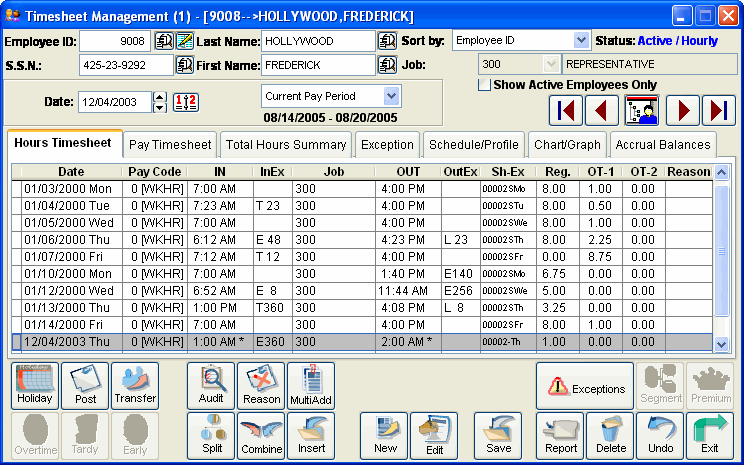Click the Last Name lookup icon
744x465 pixels.
click(387, 41)
